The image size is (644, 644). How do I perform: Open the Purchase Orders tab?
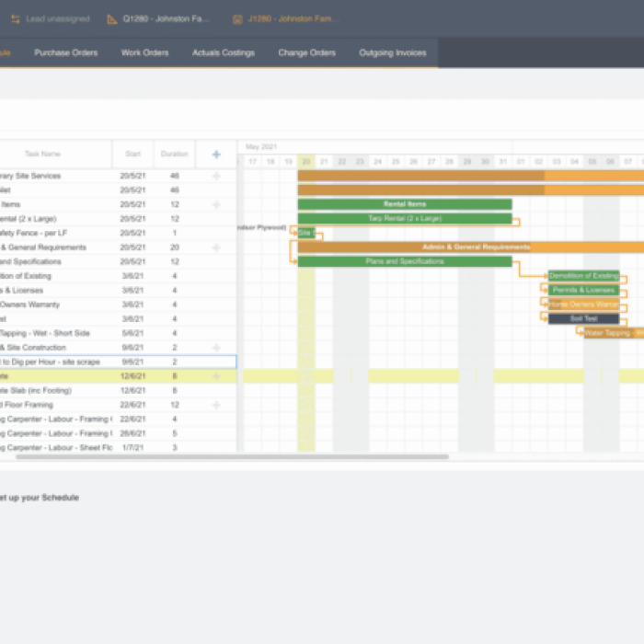(x=66, y=53)
